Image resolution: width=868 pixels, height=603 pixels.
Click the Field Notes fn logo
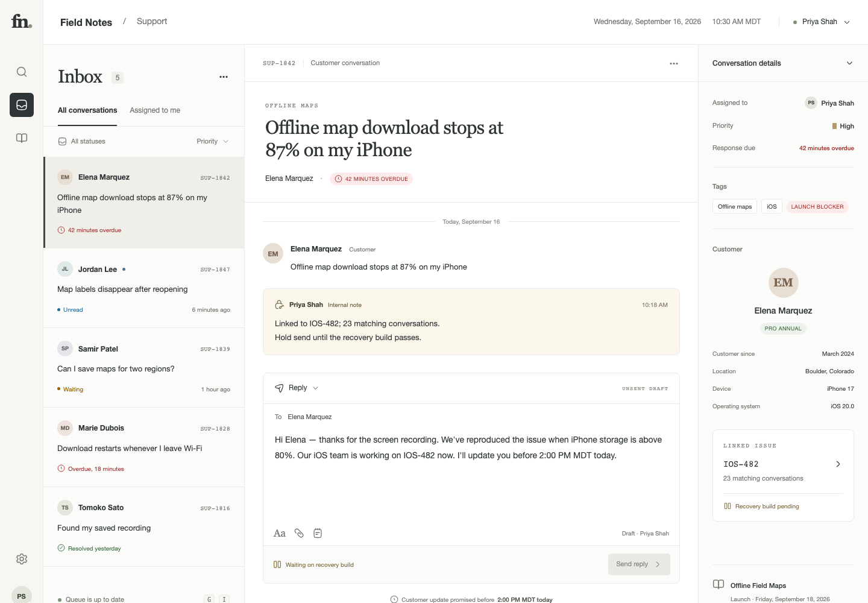point(21,22)
